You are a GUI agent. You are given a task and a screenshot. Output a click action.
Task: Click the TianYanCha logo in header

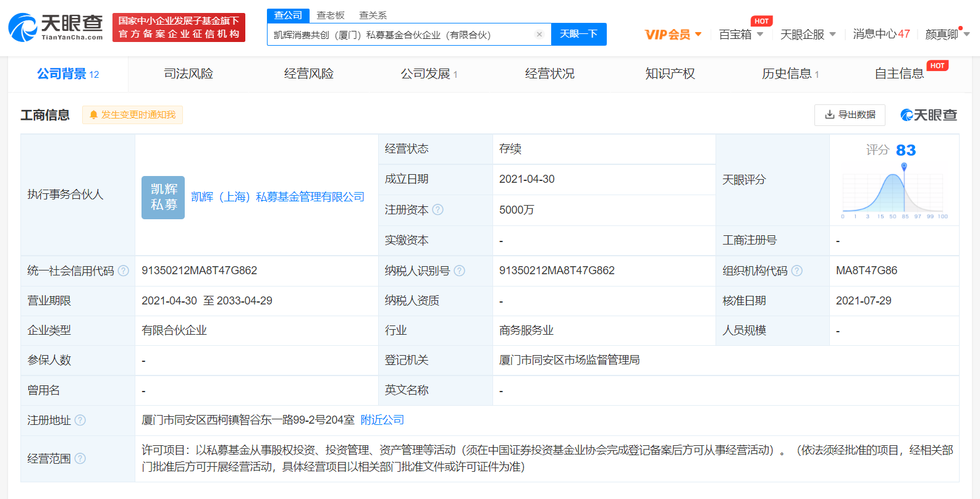pyautogui.click(x=56, y=28)
